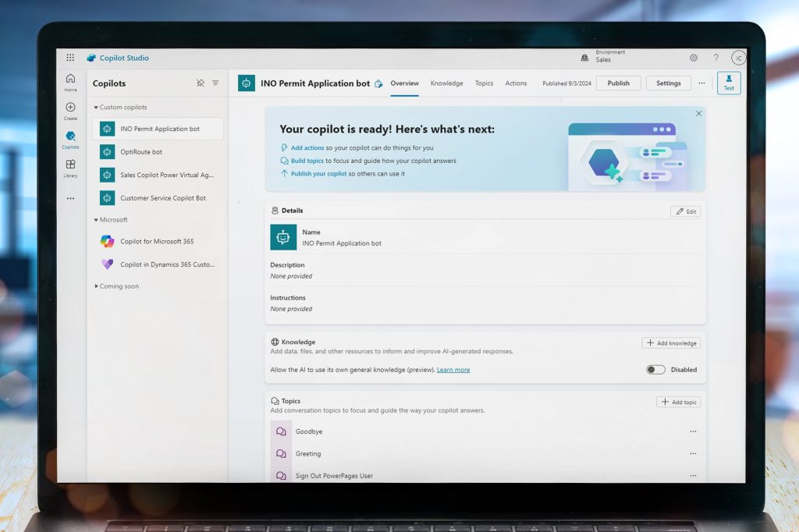Select INO Permit Application bot in list
This screenshot has width=799, height=532.
click(x=158, y=129)
